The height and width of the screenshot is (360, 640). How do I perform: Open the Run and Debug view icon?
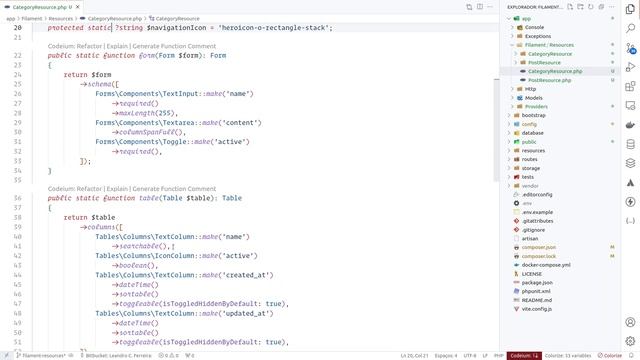[x=630, y=67]
